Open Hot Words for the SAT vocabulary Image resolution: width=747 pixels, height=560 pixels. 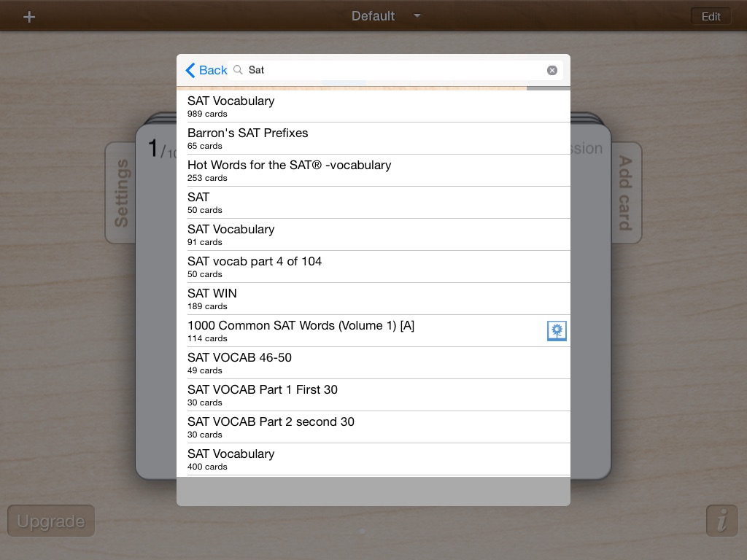(x=373, y=171)
